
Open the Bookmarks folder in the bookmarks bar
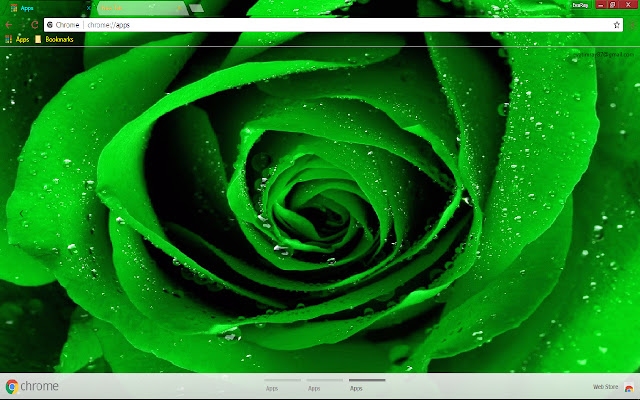[x=54, y=40]
